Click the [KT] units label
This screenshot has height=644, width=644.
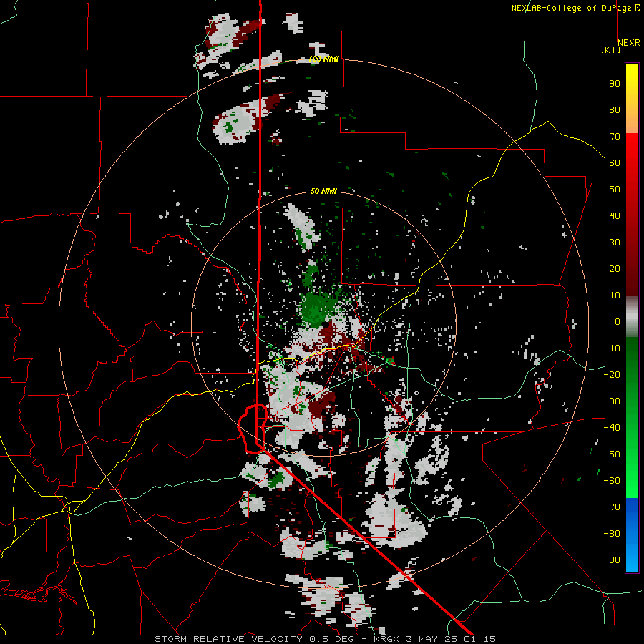(610, 49)
